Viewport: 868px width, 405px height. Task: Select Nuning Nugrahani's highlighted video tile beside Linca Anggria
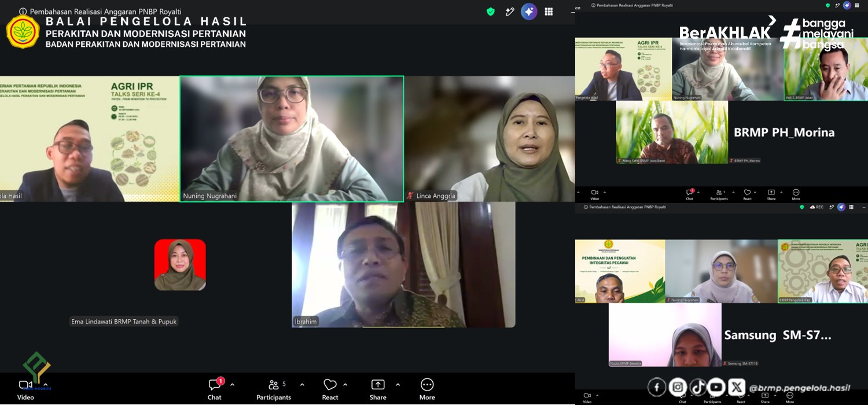(292, 139)
